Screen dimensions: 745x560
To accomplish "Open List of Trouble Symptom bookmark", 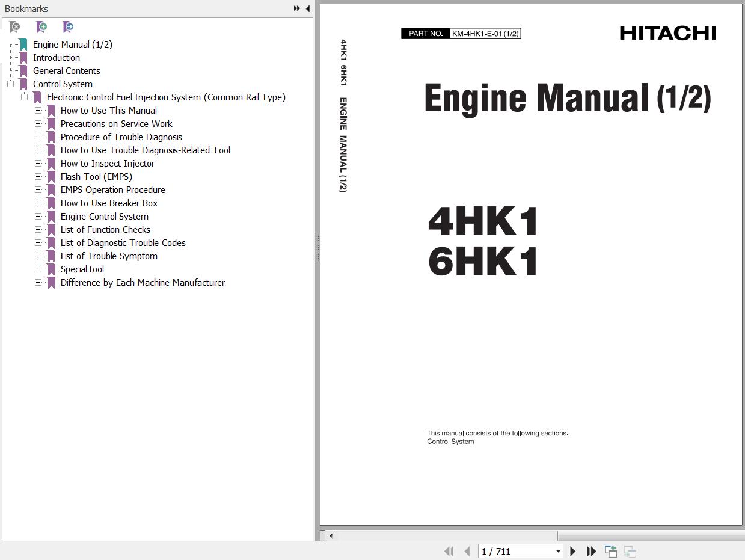I will [109, 256].
